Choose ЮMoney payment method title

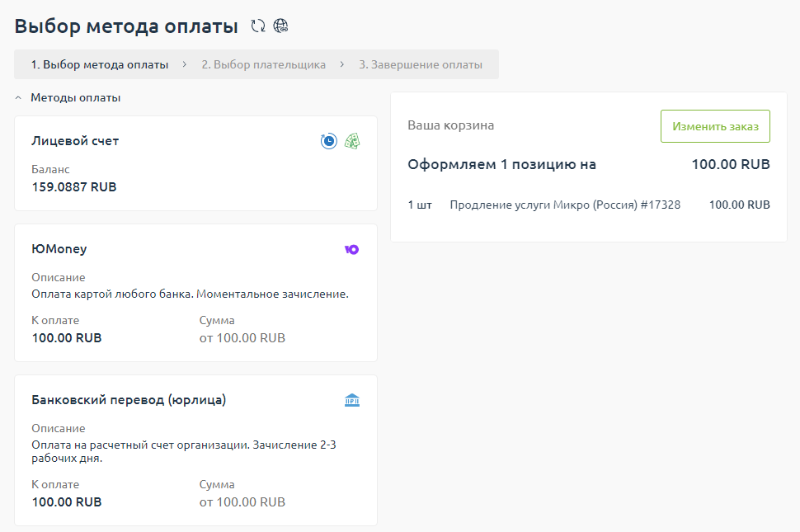pos(59,249)
